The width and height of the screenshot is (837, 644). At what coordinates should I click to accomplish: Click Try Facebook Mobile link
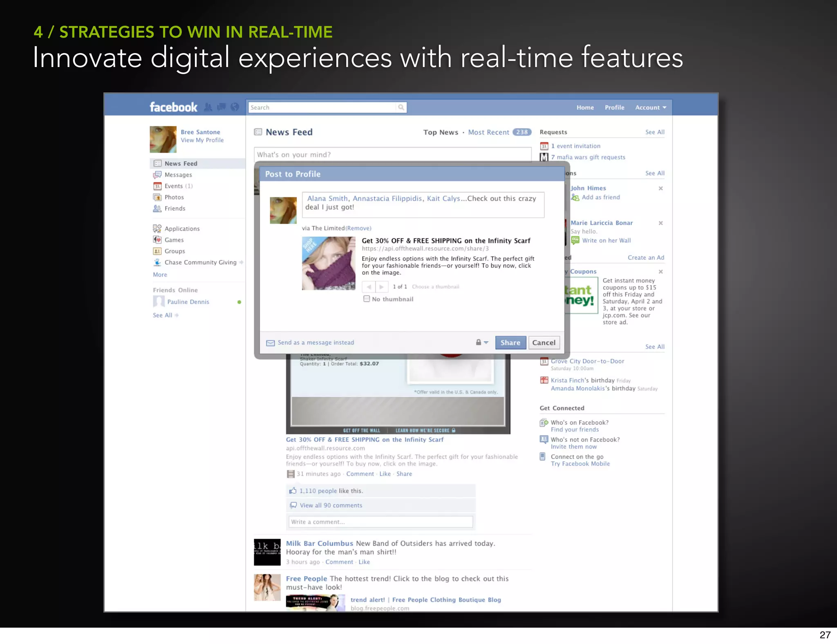580,464
